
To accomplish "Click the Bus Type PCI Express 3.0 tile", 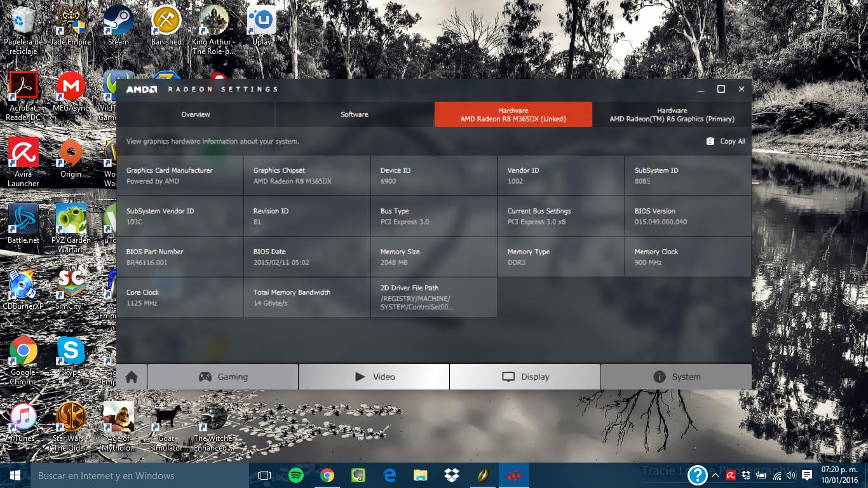I will 433,216.
